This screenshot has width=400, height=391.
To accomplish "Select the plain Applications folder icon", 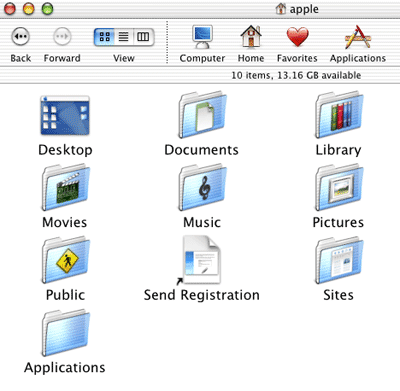I will tap(66, 333).
